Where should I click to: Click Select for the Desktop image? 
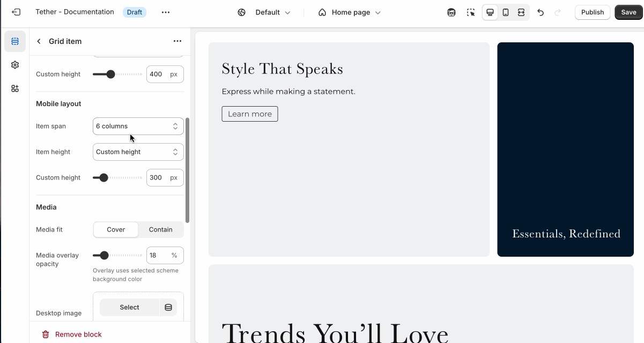[x=130, y=307]
